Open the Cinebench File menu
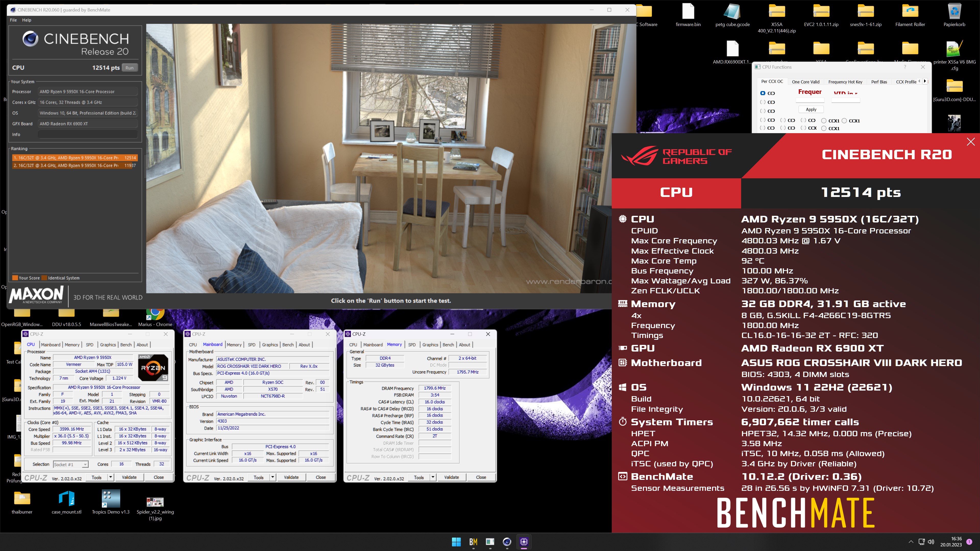This screenshot has width=980, height=551. pyautogui.click(x=13, y=20)
